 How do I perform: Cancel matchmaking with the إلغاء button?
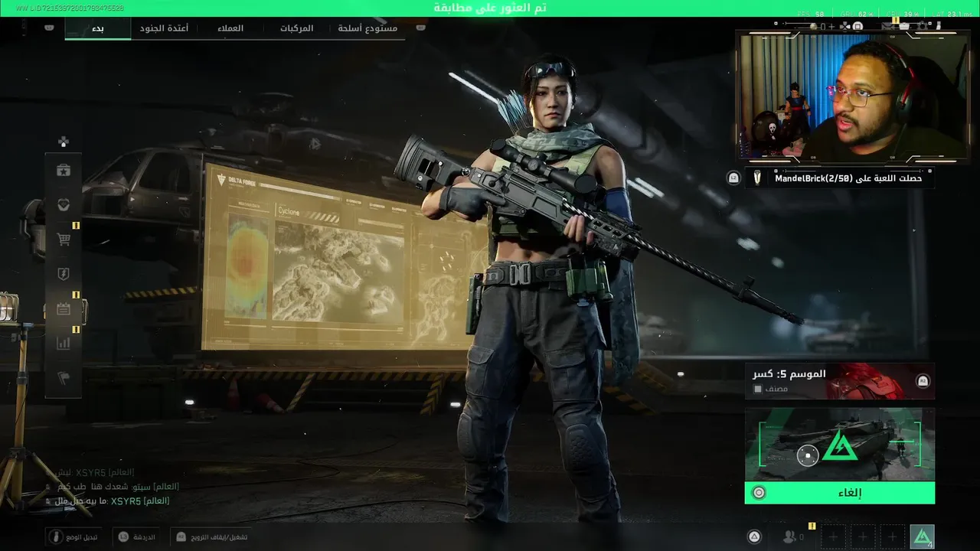click(840, 493)
